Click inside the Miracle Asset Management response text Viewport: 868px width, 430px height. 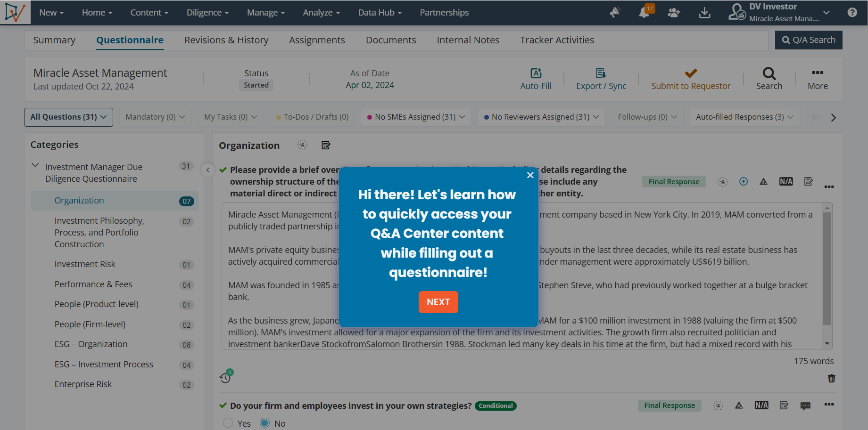pyautogui.click(x=522, y=276)
